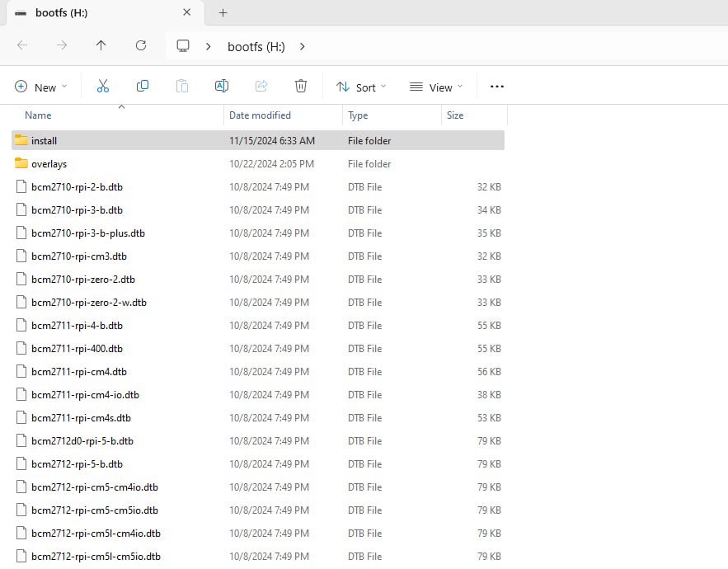Select the bcm2711-rpi-4-b.dtb file
Screen dimensions: 728x569
pos(78,325)
